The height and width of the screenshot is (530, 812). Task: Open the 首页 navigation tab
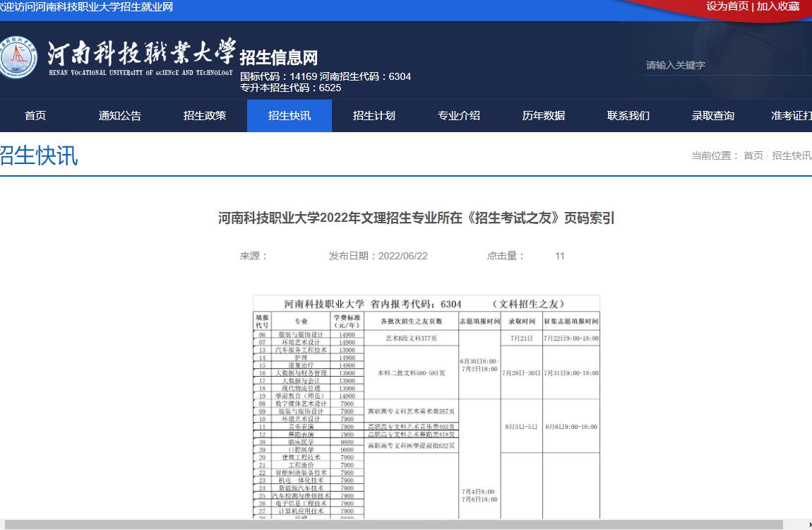tap(35, 115)
